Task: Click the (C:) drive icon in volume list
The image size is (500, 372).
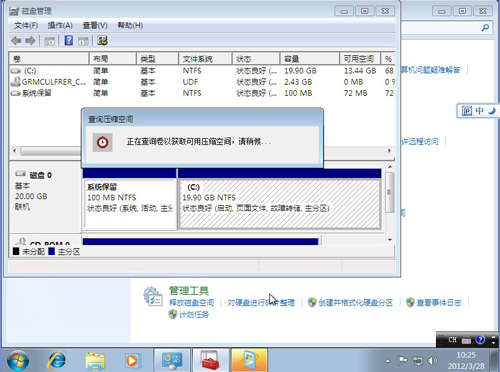Action: coord(16,71)
